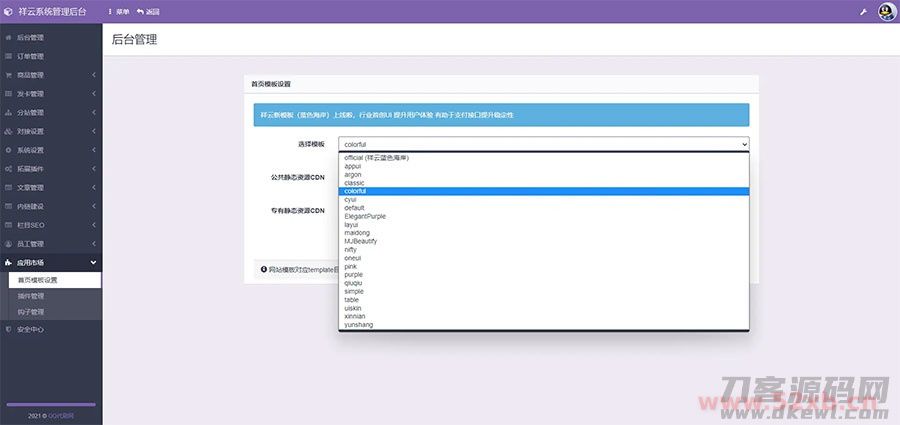The image size is (900, 425).
Task: Click the 祥云系统管理后台 logo icon
Action: [10, 12]
